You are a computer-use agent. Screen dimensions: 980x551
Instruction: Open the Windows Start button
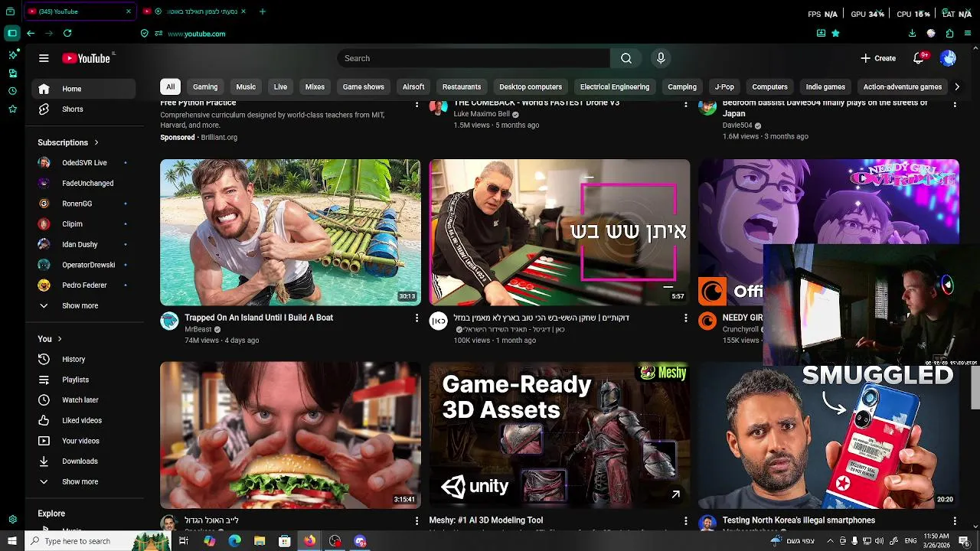(x=11, y=541)
